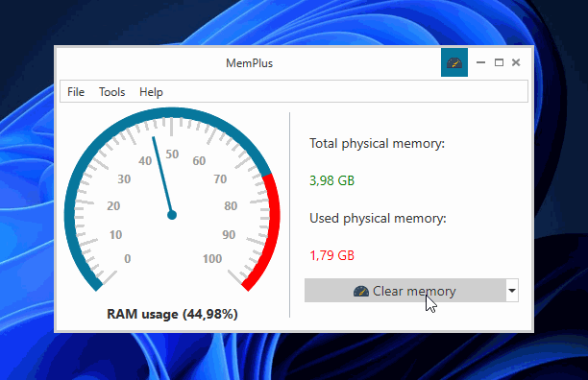This screenshot has width=588, height=380.
Task: Open the Tools menu
Action: [x=111, y=92]
